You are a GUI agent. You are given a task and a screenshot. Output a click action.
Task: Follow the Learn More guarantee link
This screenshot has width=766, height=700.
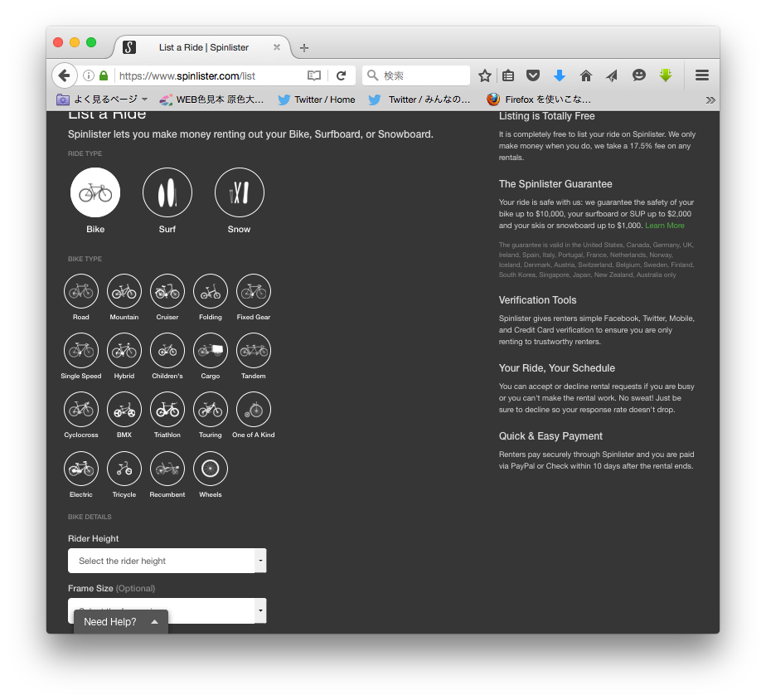pos(664,226)
